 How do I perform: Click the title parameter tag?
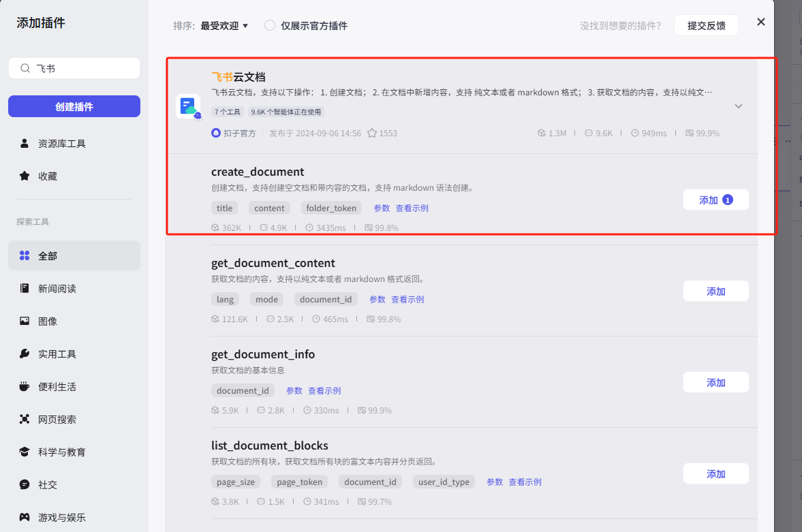(225, 208)
